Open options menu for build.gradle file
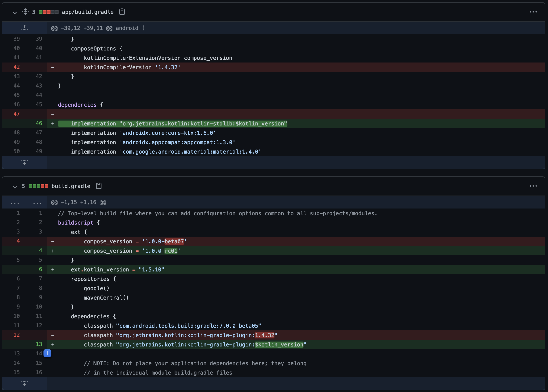548x392 pixels. coord(533,186)
